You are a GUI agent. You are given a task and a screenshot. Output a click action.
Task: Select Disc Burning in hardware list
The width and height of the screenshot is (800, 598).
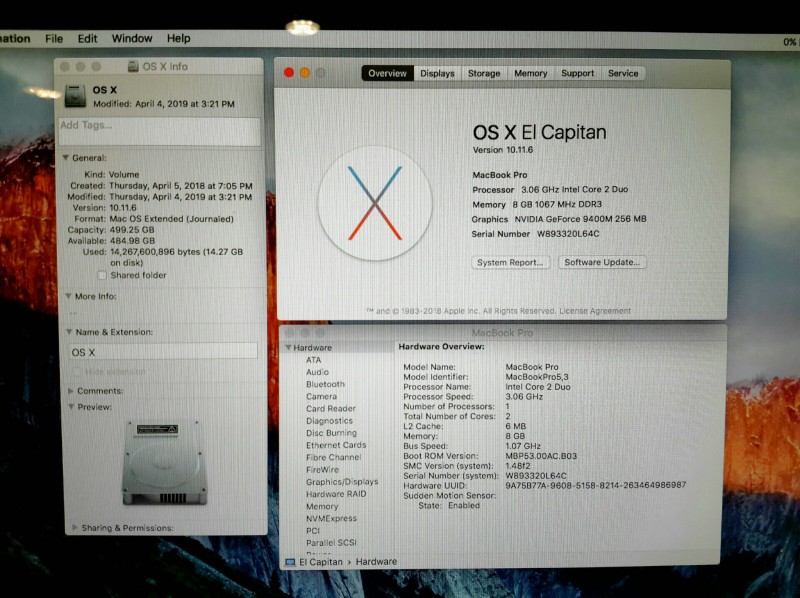[331, 433]
